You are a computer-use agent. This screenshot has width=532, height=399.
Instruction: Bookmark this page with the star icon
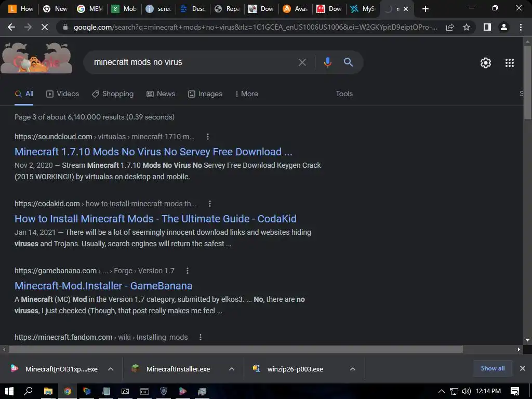[x=467, y=27]
